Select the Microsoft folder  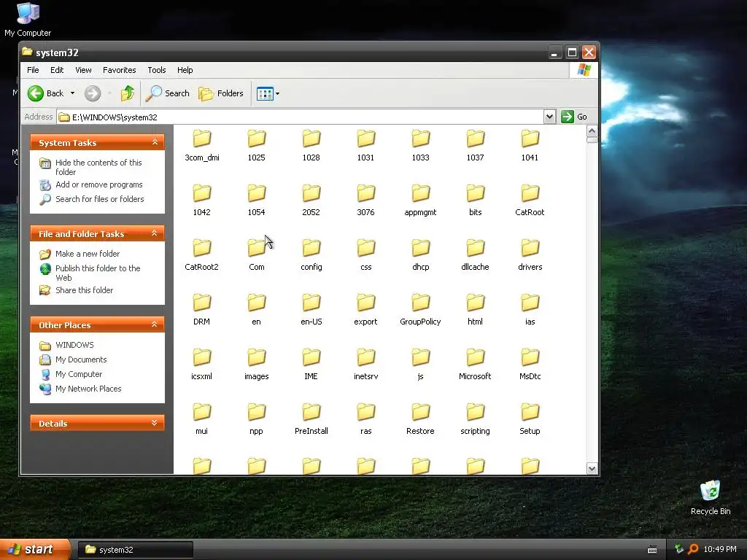pyautogui.click(x=475, y=365)
